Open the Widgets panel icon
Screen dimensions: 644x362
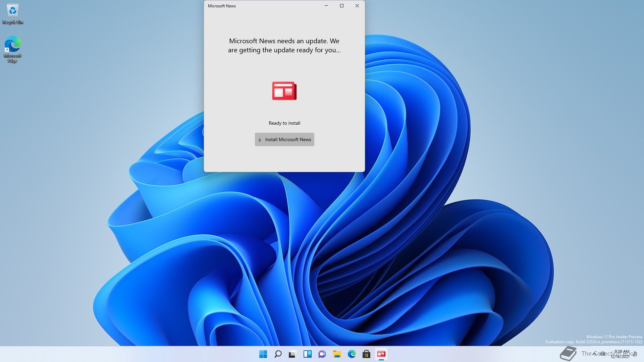click(308, 354)
